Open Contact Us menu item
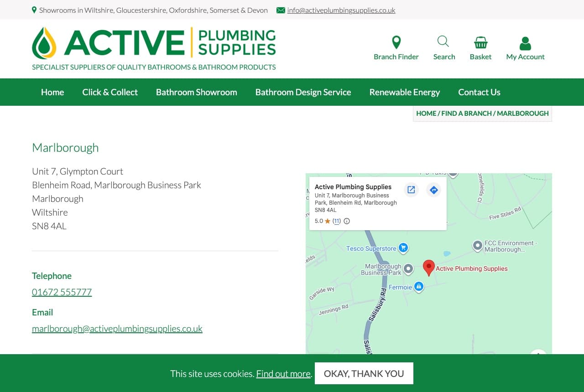This screenshot has width=584, height=392. [479, 92]
